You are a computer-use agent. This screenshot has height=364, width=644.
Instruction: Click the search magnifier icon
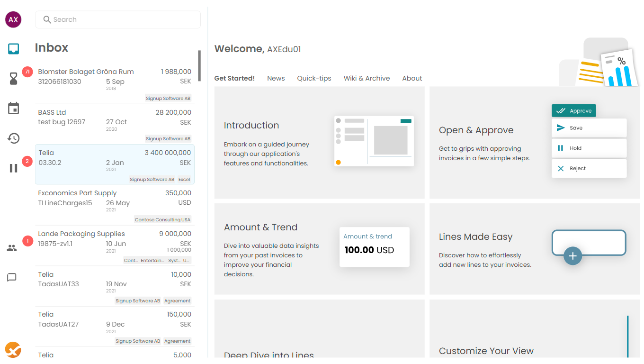click(x=47, y=19)
